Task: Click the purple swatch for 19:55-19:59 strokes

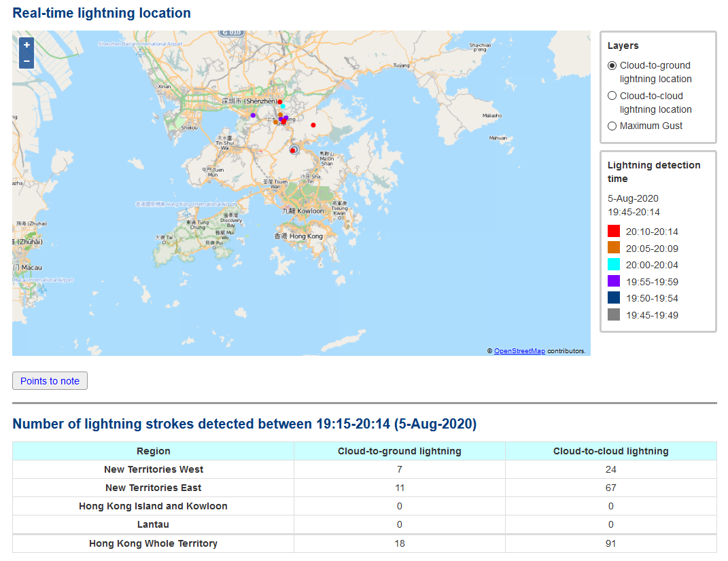Action: 613,281
